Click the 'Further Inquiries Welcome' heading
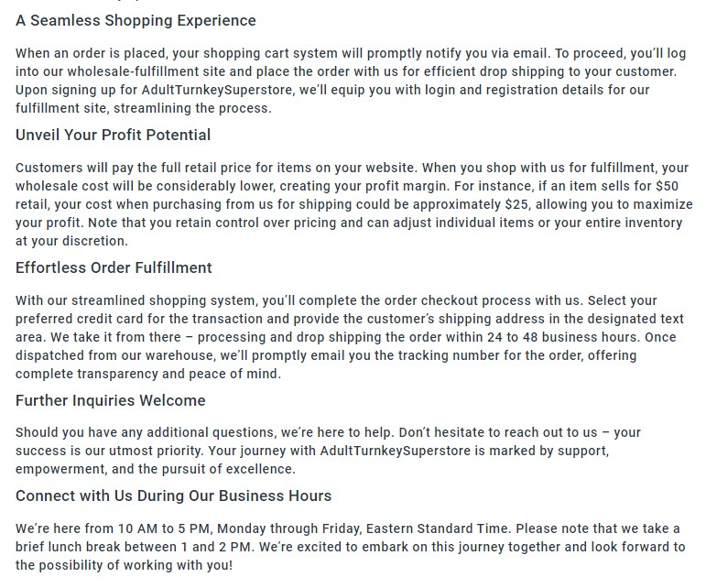Viewport: 706px width, 588px height. tap(110, 401)
